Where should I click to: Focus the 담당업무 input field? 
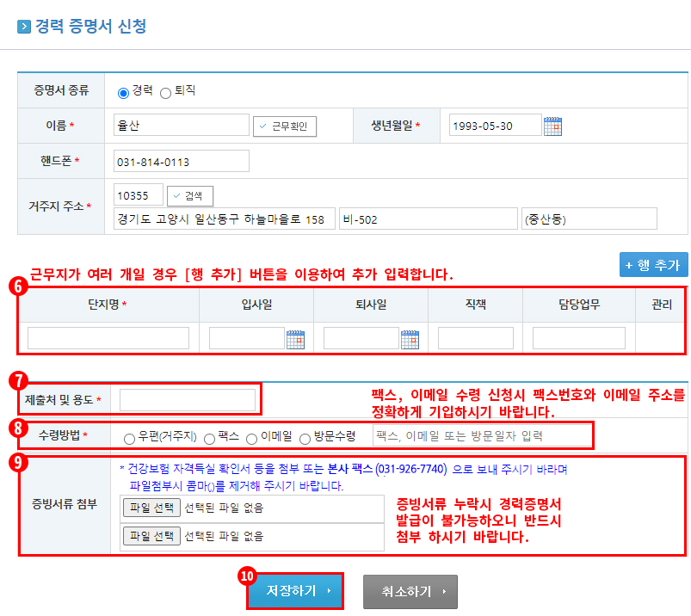click(579, 338)
